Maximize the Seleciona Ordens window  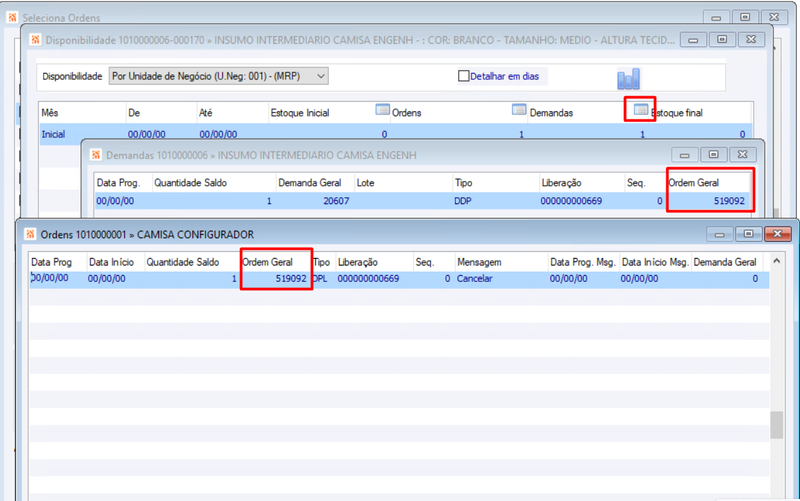click(x=745, y=17)
